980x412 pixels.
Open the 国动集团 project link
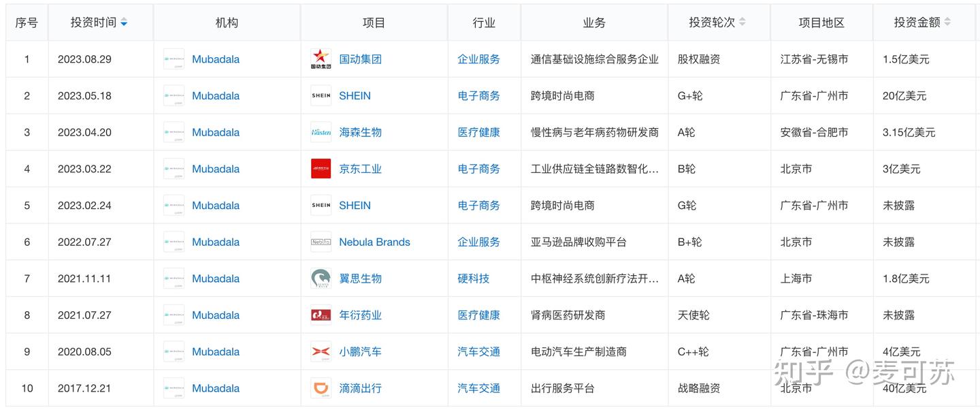point(360,59)
